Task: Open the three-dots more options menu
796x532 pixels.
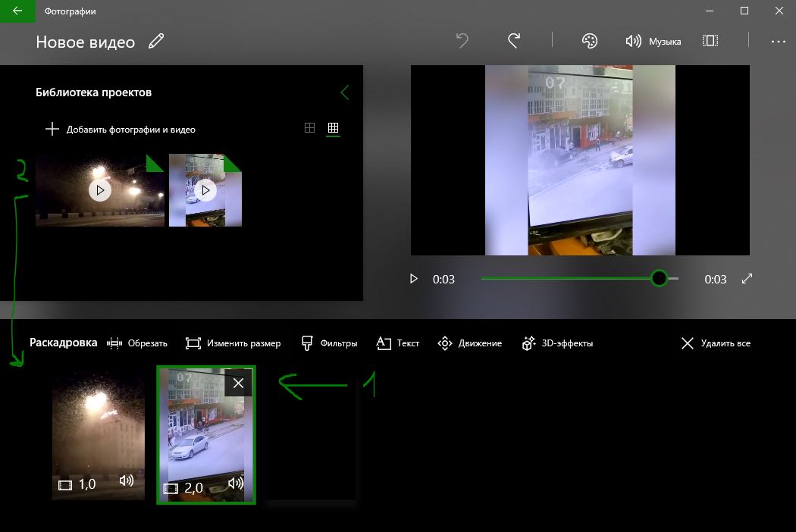Action: tap(779, 42)
